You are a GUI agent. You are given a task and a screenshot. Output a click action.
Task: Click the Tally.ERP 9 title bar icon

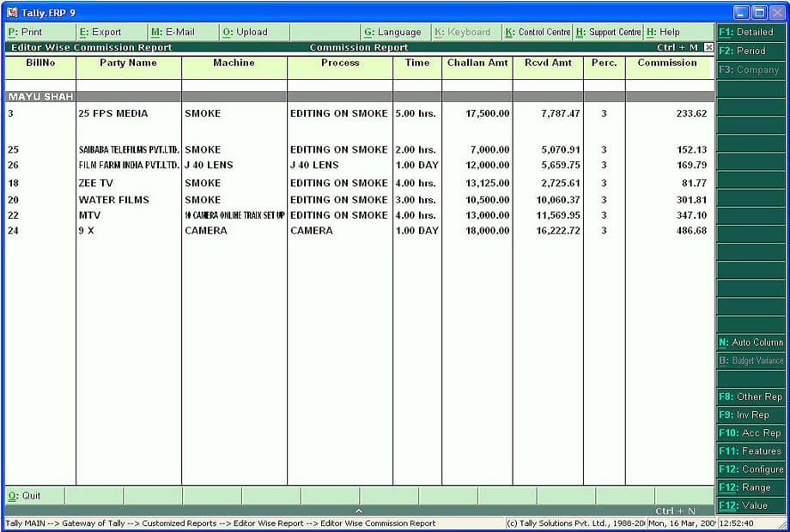pos(12,13)
